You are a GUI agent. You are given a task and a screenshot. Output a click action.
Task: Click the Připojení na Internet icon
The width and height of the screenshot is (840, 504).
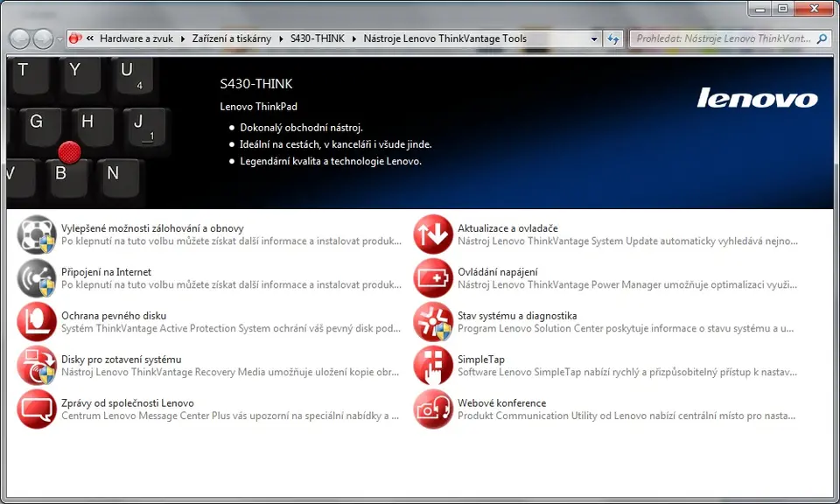pyautogui.click(x=37, y=278)
